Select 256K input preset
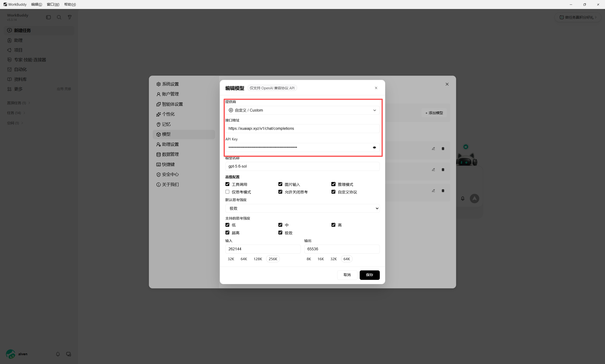605x364 pixels. [273, 259]
